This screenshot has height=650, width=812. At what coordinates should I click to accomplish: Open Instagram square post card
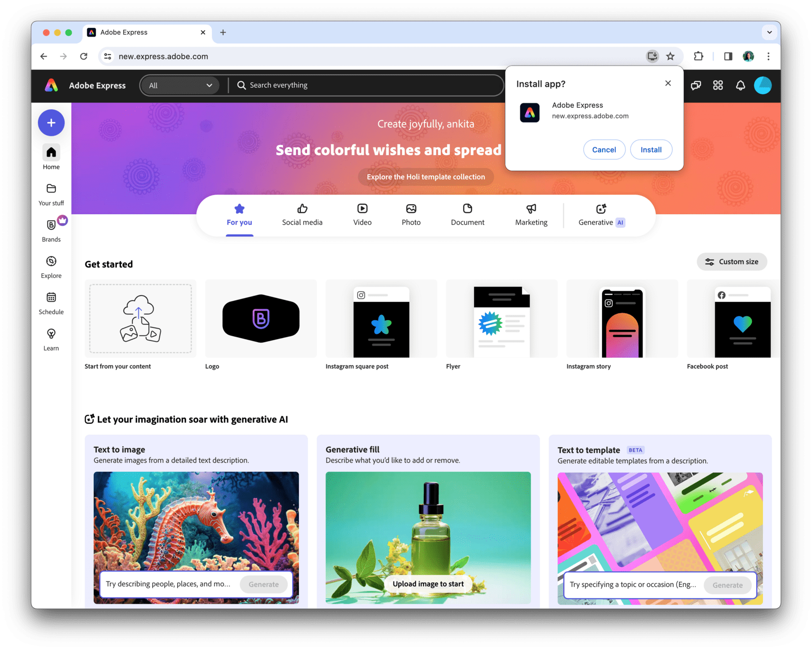pos(381,319)
